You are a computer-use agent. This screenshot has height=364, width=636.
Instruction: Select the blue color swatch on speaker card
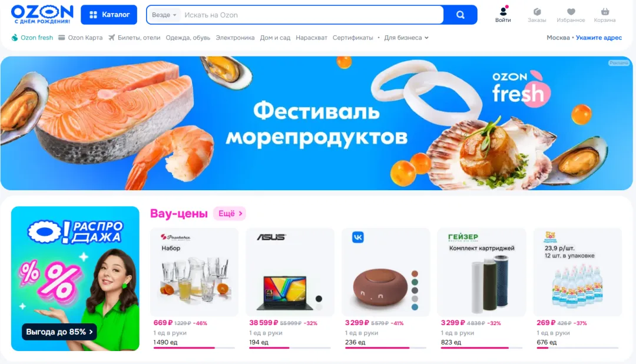[x=415, y=307]
